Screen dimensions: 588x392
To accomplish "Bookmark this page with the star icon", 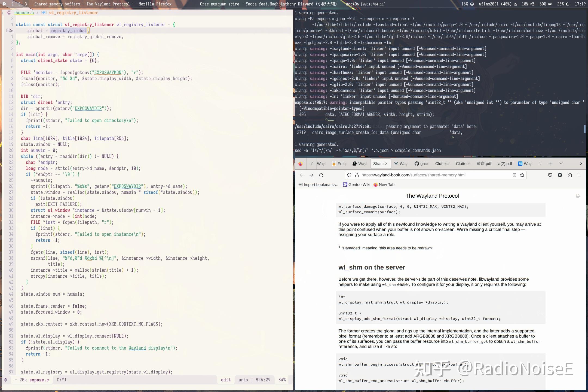I will pyautogui.click(x=522, y=175).
